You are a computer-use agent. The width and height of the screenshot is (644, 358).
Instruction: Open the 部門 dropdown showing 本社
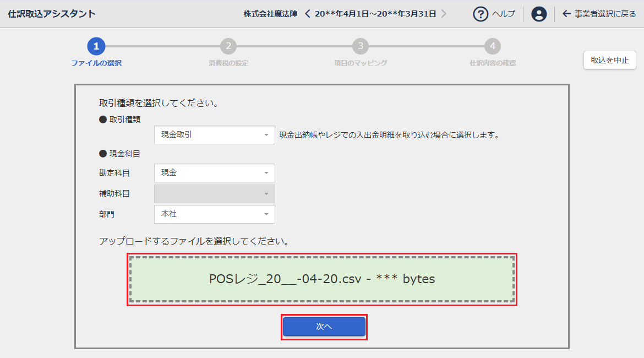pyautogui.click(x=215, y=214)
